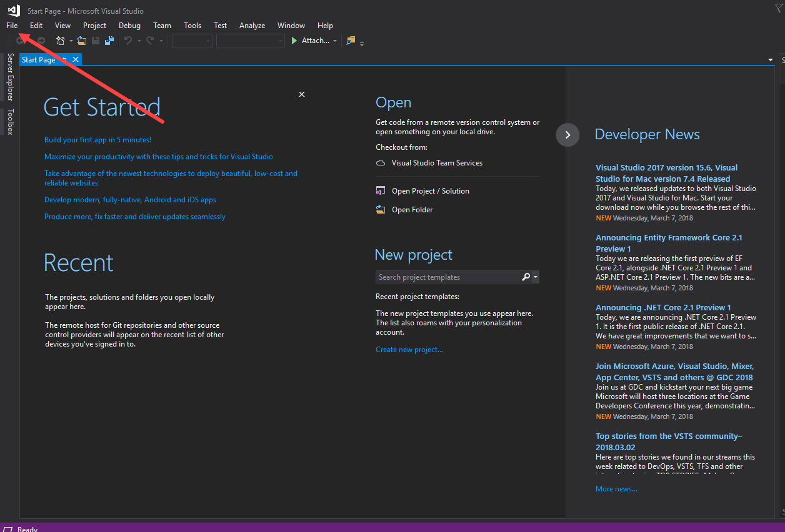Click the Search project templates field

coord(450,277)
